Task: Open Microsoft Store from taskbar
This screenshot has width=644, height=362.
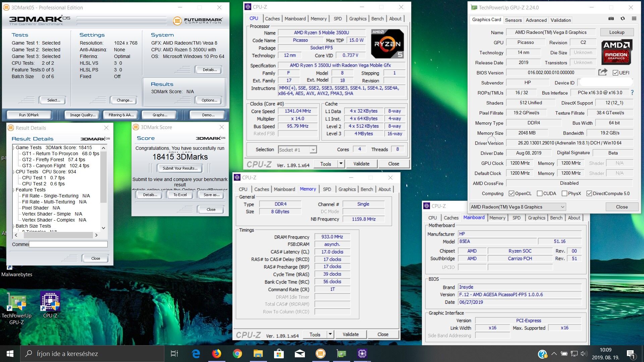Action: [279, 354]
